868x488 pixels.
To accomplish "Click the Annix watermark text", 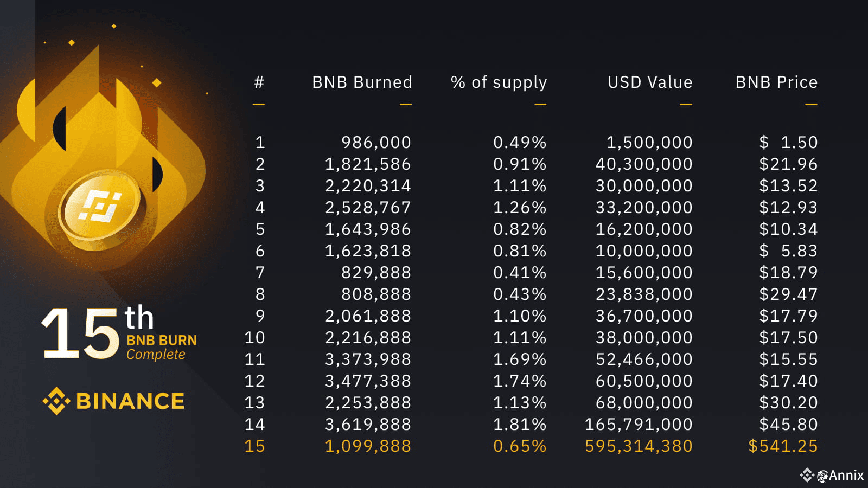I will [x=846, y=476].
